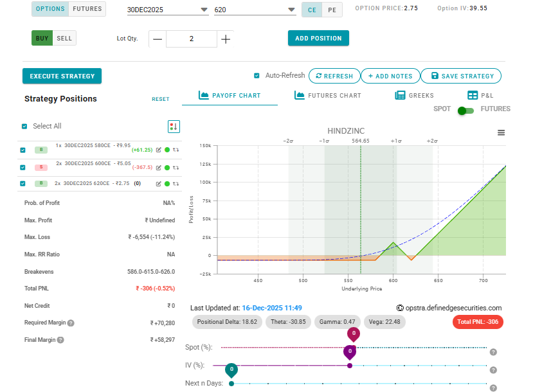Click the Next n Days slider handle

(x=231, y=371)
